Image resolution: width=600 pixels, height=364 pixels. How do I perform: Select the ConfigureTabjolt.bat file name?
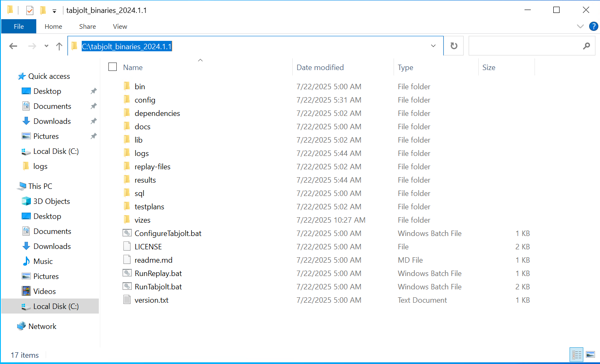click(168, 233)
